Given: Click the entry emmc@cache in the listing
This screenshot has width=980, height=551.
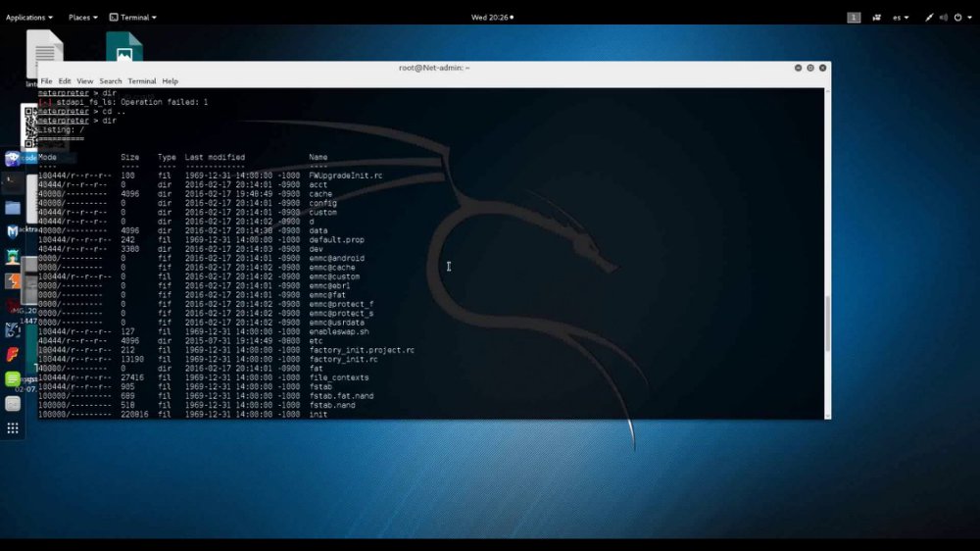Looking at the screenshot, I should tap(332, 268).
